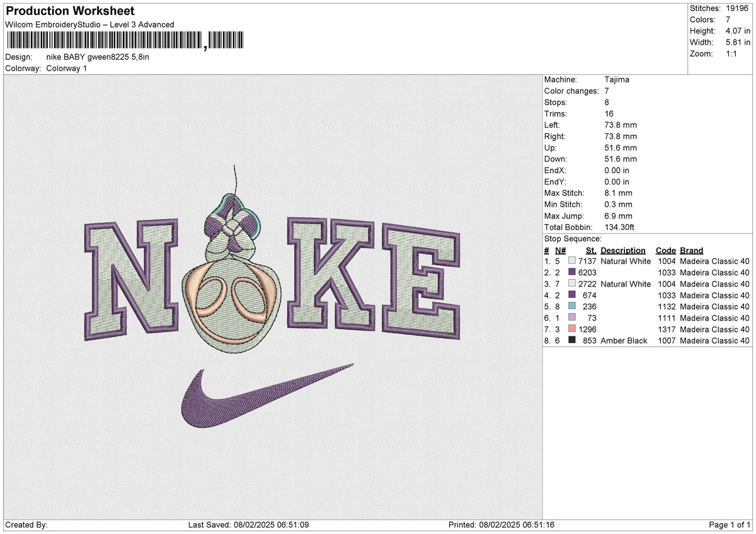Click the Width value 5.81 in
Viewport: 756px width, 534px height.
pos(738,42)
